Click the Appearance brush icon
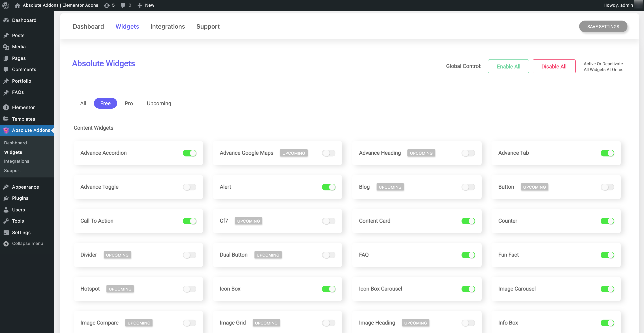644x333 pixels. (x=6, y=187)
